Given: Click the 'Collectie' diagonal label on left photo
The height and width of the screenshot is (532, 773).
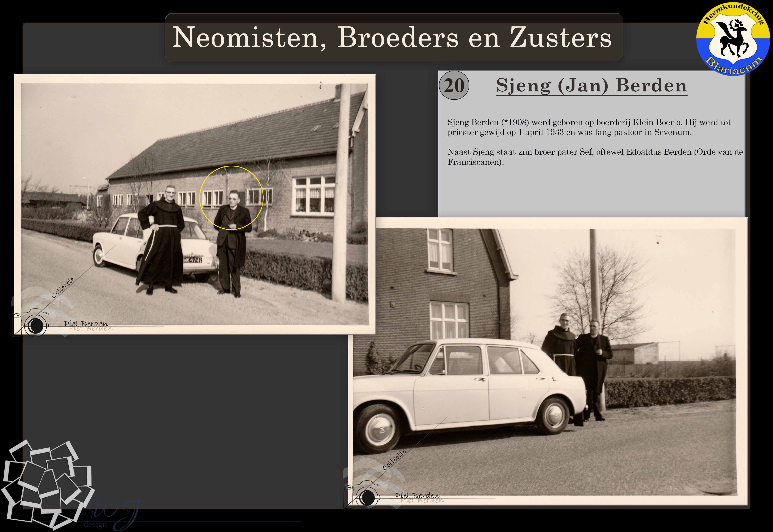Looking at the screenshot, I should (x=63, y=287).
